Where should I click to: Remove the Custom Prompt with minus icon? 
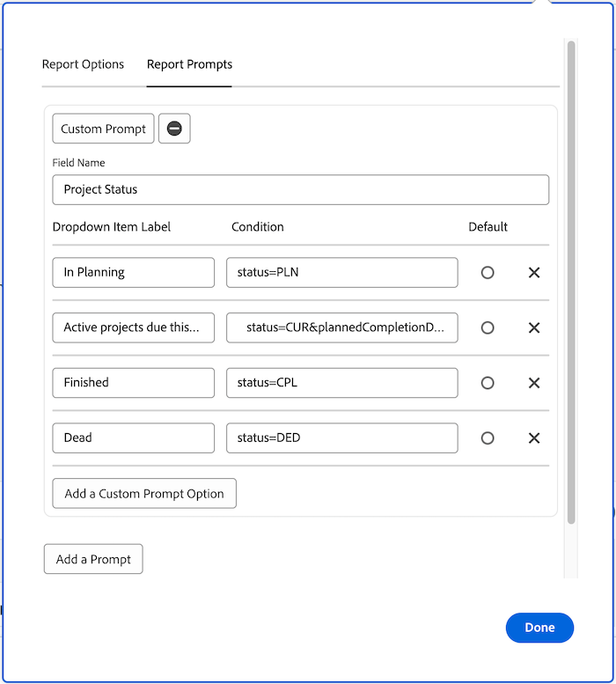[x=174, y=129]
